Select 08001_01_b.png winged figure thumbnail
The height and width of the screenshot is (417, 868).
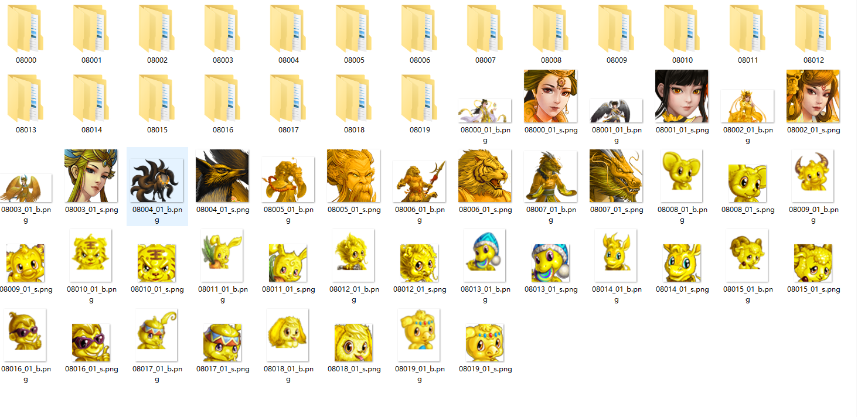(x=616, y=111)
